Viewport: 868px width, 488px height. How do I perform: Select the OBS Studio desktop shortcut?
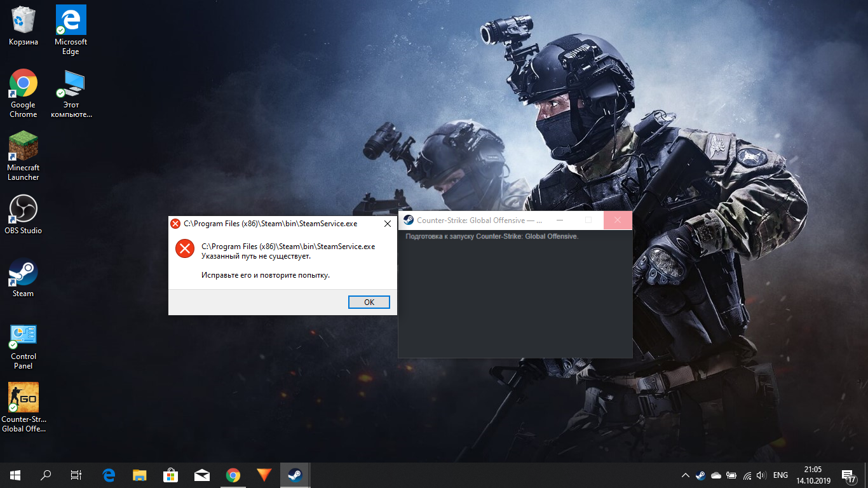point(24,215)
